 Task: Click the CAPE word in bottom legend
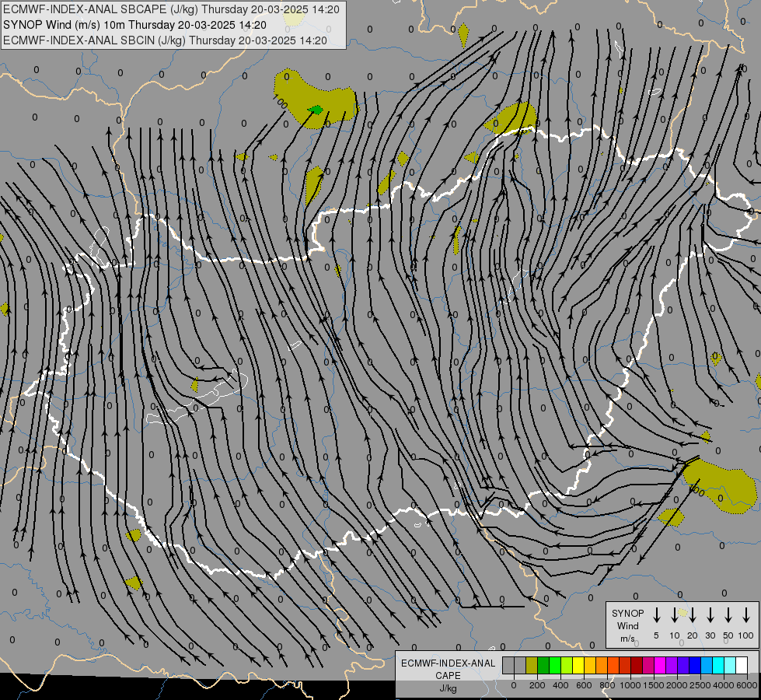(x=448, y=676)
